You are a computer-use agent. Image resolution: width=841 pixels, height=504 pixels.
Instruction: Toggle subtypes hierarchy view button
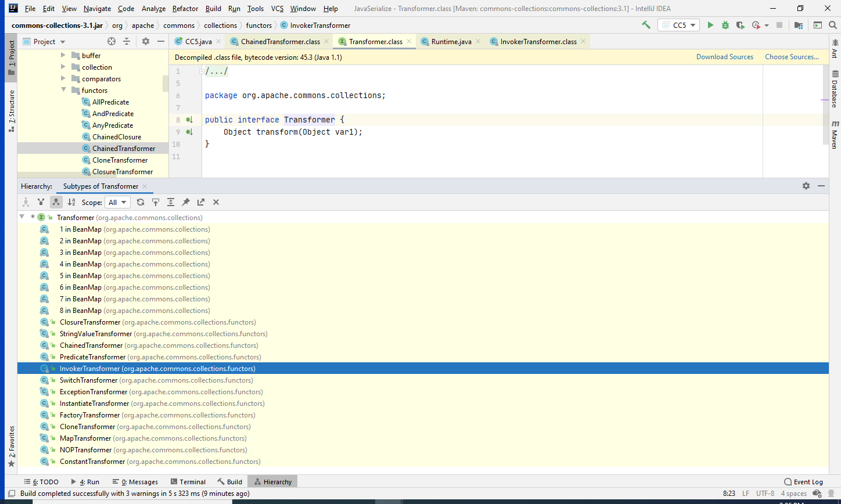tap(56, 202)
